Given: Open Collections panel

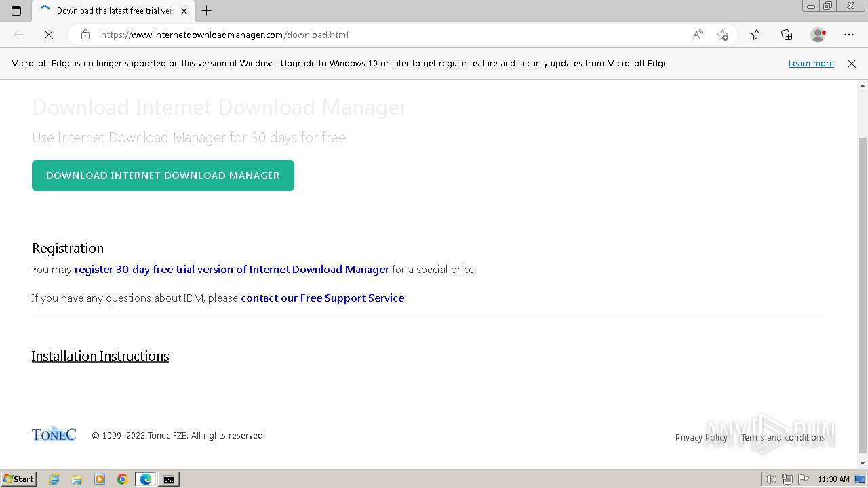Looking at the screenshot, I should tap(787, 35).
